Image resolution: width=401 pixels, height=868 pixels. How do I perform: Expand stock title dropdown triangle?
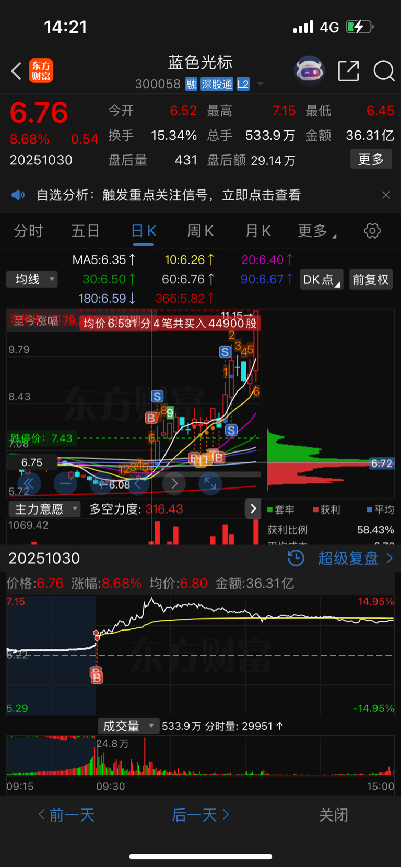pos(260,84)
